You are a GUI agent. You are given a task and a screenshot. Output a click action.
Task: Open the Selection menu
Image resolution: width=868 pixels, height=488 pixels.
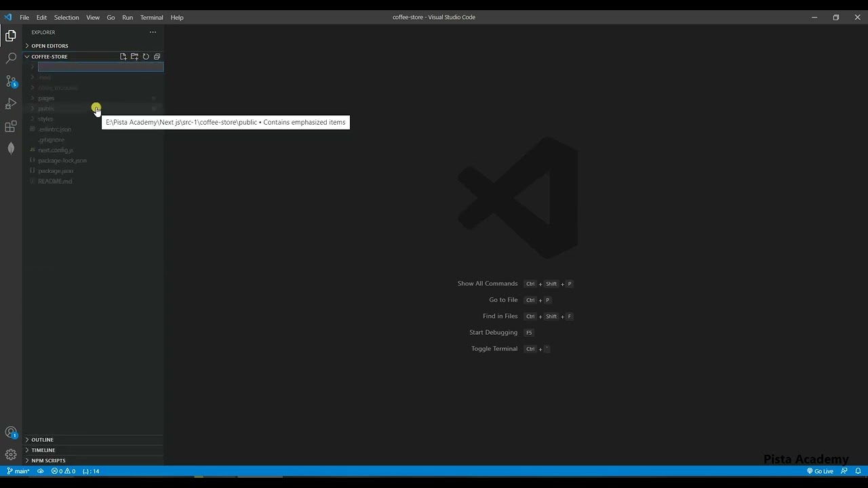tap(66, 18)
